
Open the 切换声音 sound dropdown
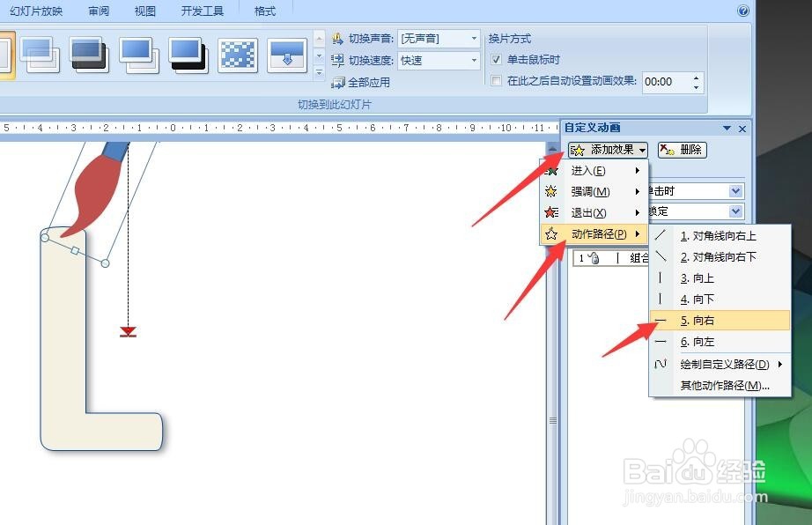click(473, 38)
